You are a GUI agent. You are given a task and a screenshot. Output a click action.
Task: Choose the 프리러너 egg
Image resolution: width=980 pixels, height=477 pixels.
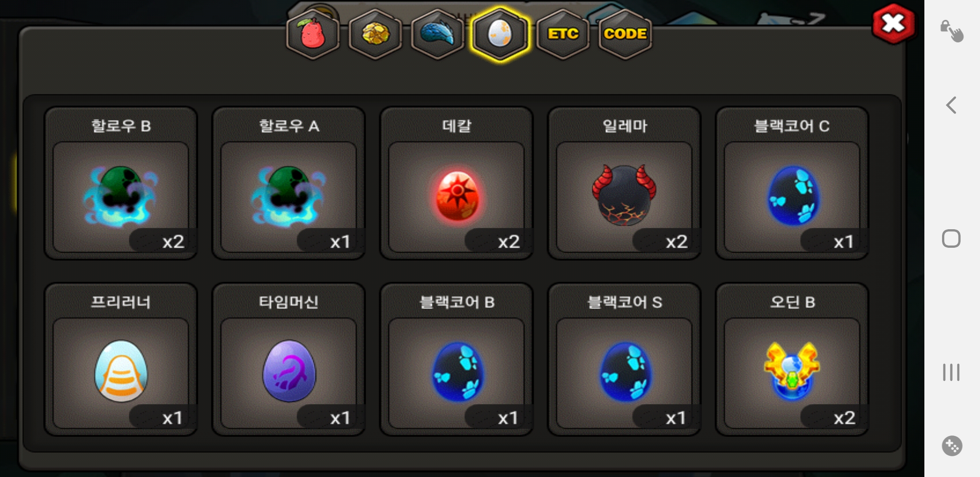coord(121,360)
